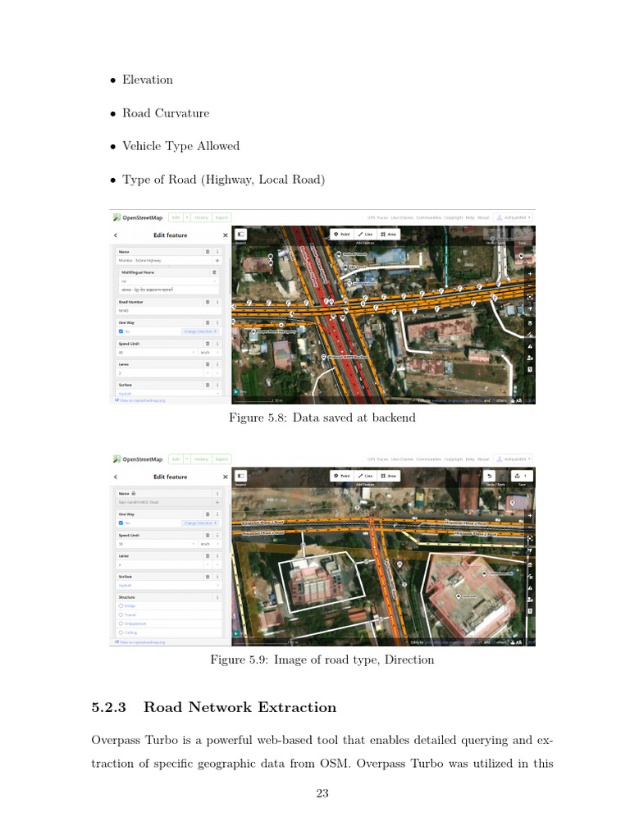Screen dimensions: 630x840
Task: Select Bridge structure radio button
Action: 121,606
